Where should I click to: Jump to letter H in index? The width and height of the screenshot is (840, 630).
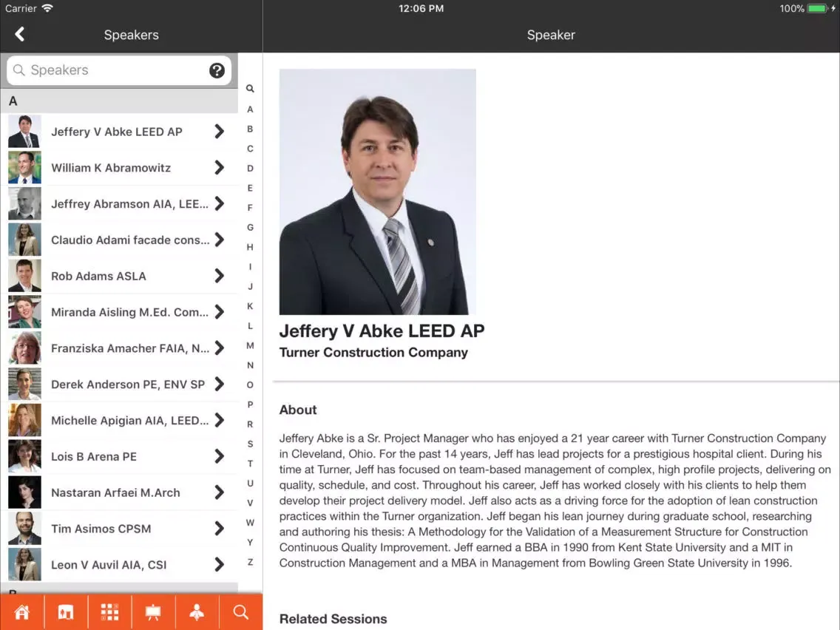click(x=250, y=247)
